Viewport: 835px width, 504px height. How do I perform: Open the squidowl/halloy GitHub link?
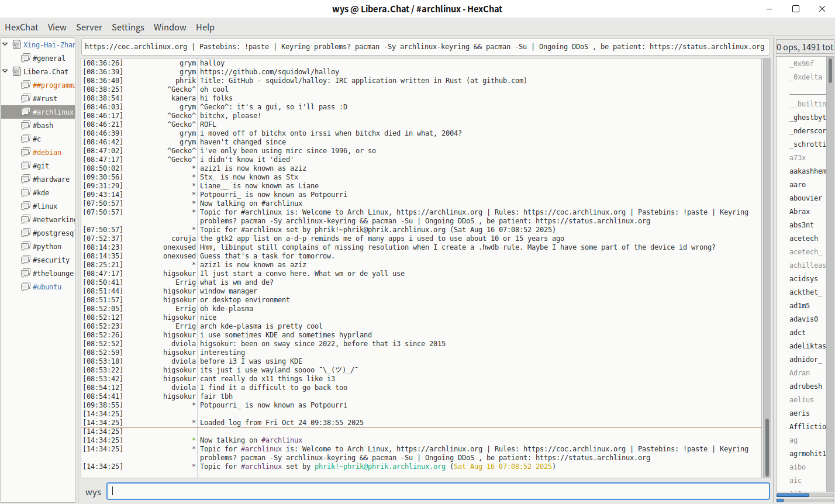pos(270,72)
